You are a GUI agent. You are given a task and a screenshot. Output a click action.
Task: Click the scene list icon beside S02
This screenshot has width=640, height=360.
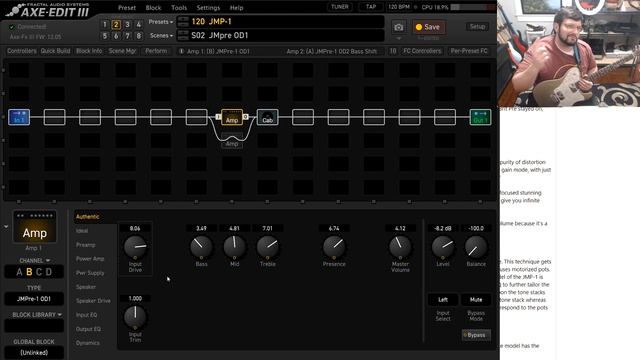pos(183,36)
